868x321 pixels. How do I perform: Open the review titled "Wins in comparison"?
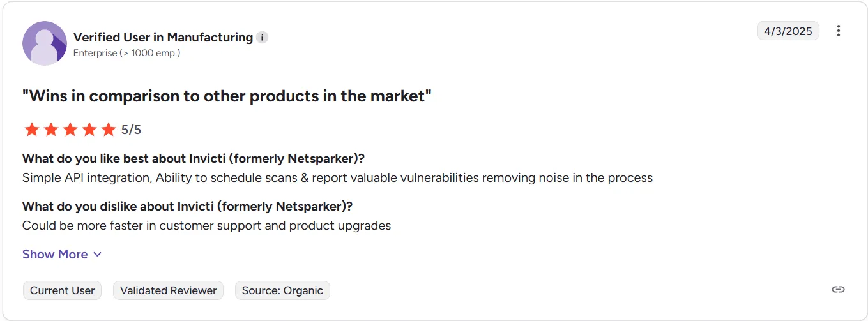[x=227, y=96]
